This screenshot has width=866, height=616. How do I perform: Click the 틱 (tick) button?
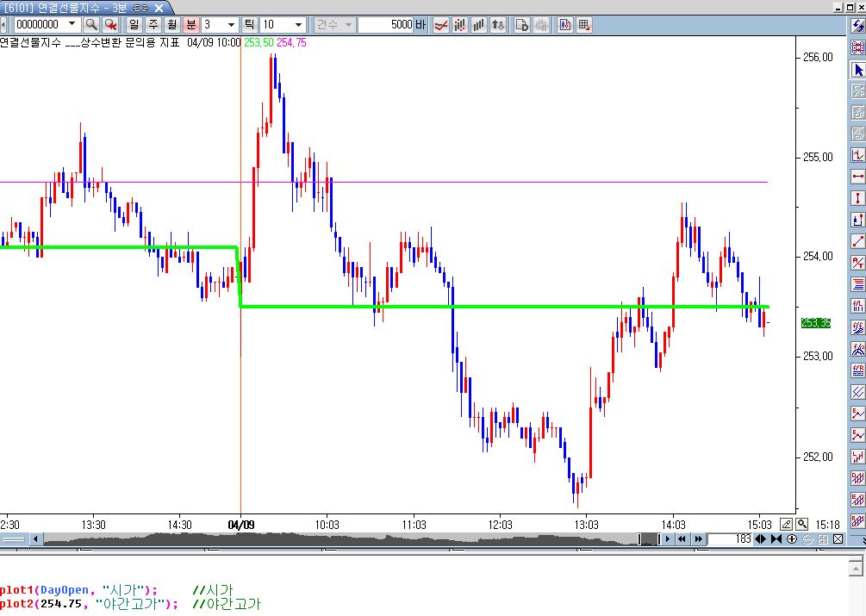pyautogui.click(x=249, y=25)
